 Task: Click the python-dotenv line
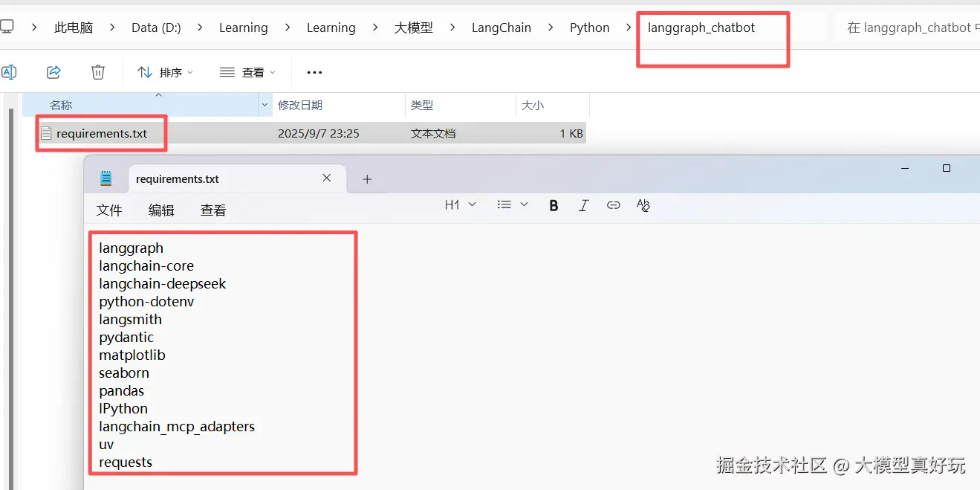pos(146,302)
